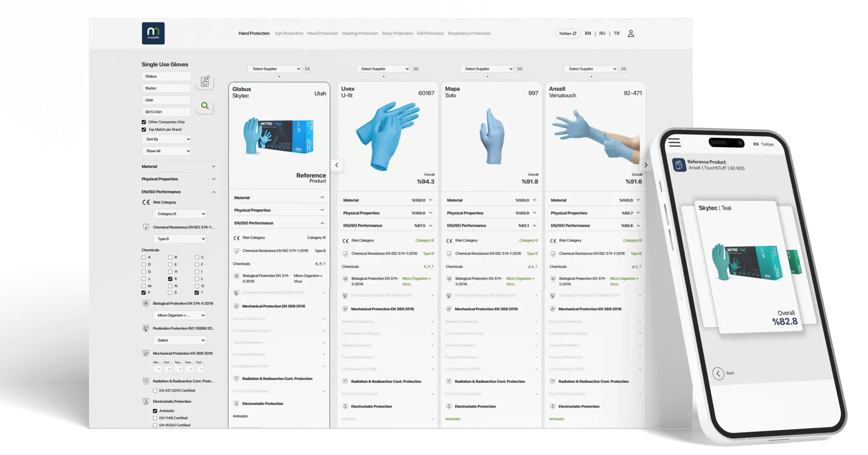Click the Skytec Teal product card on the phone

[x=748, y=268]
